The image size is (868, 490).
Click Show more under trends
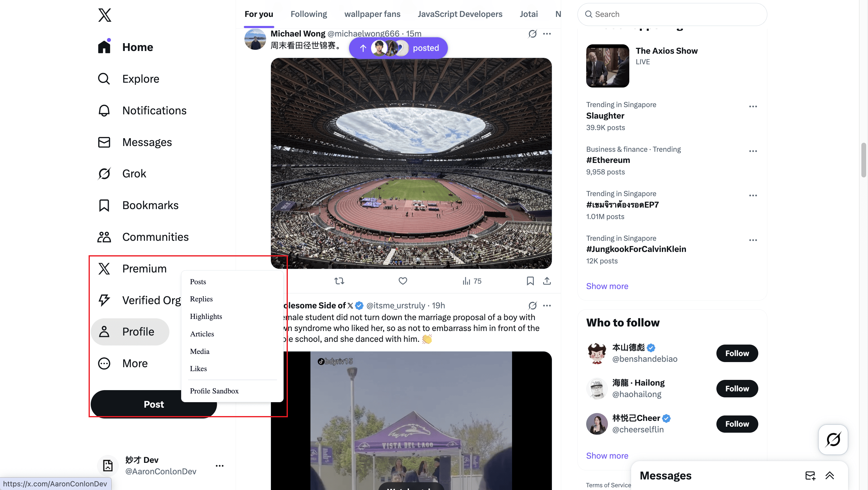pyautogui.click(x=607, y=286)
